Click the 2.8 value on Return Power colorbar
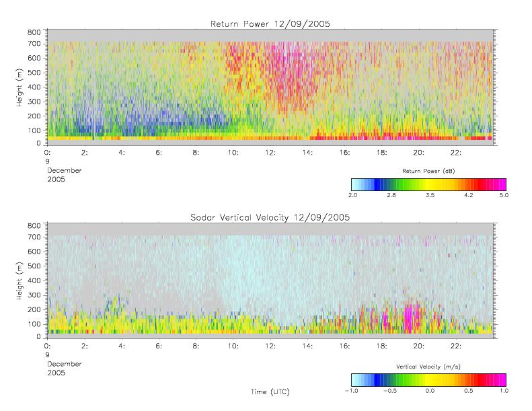This screenshot has width=532, height=411. pyautogui.click(x=391, y=195)
